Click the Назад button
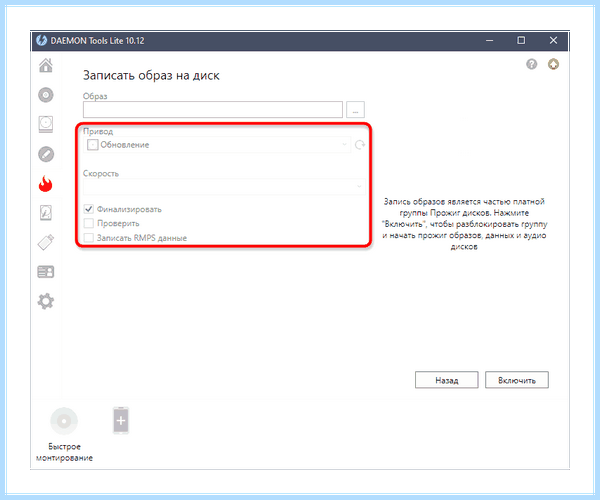The width and height of the screenshot is (600, 500). pyautogui.click(x=447, y=380)
